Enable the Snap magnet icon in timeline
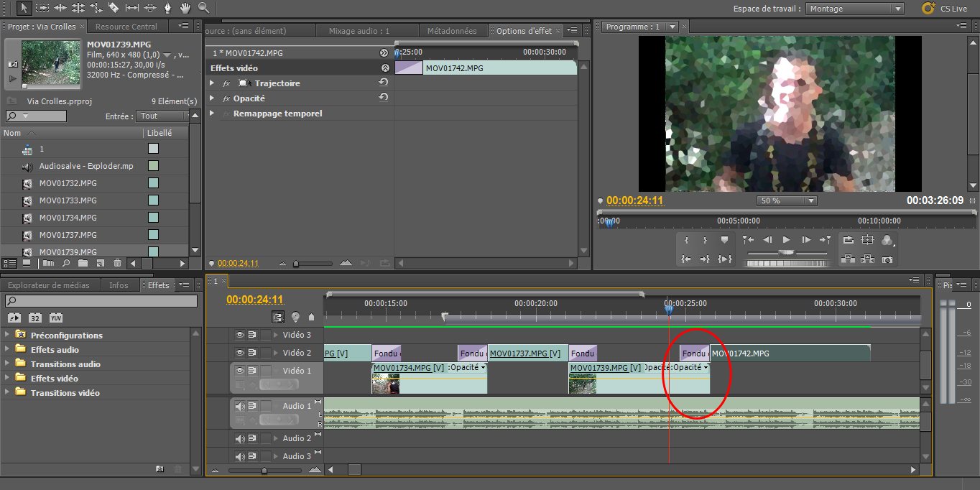 point(278,317)
